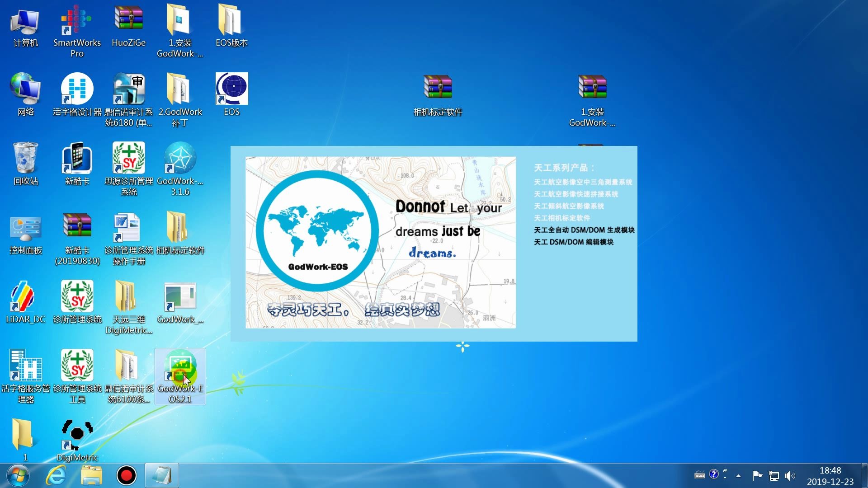Click the keyboard input tray icon
The image size is (868, 488).
(x=699, y=475)
